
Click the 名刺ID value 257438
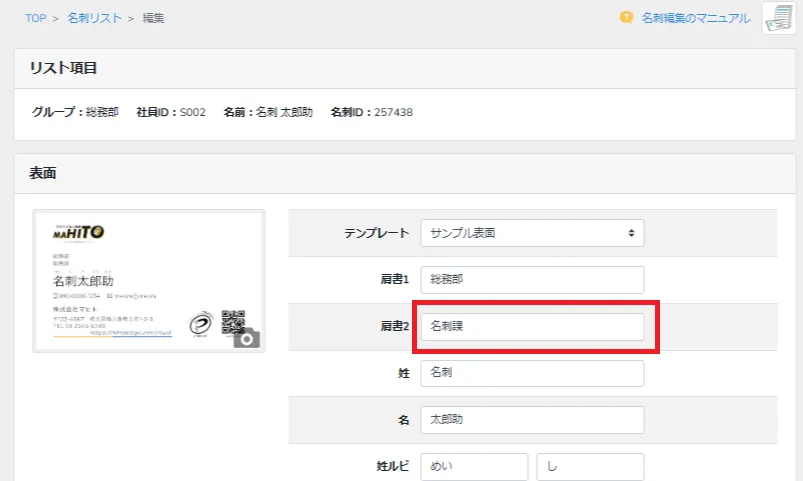(x=393, y=112)
